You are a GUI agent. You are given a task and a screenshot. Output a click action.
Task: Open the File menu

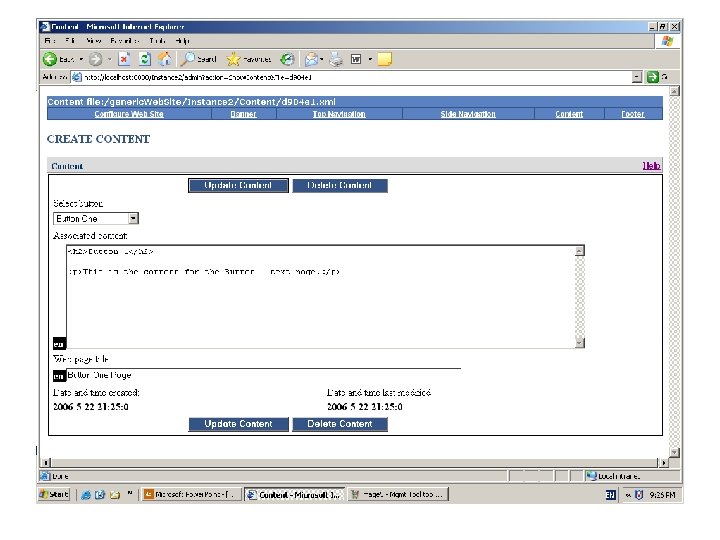(50, 41)
